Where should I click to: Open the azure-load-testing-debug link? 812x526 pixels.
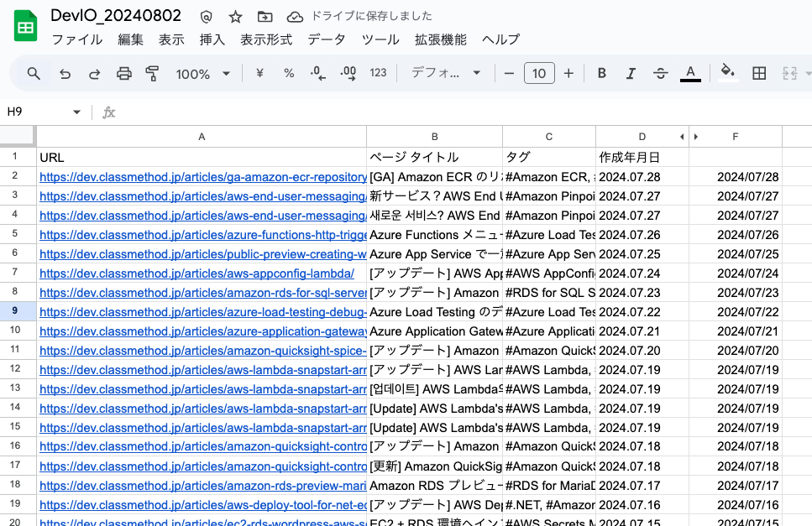203,312
